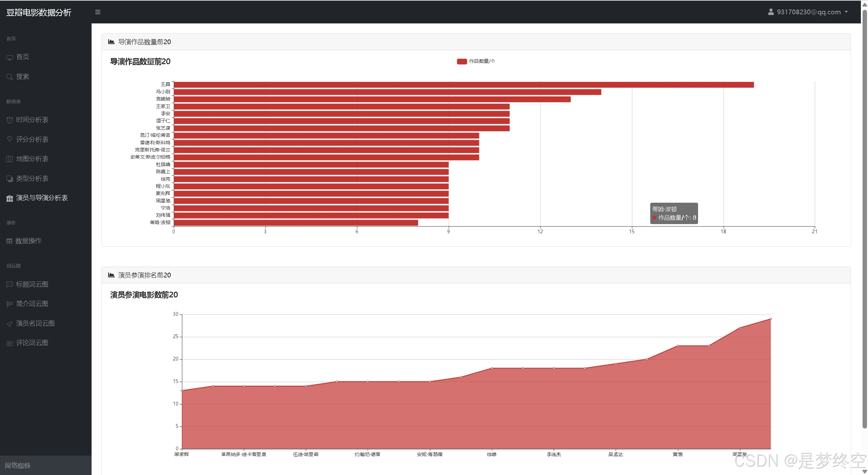The image size is (868, 475).
Task: Open the 931708230@qq.com user dropdown
Action: pyautogui.click(x=808, y=12)
